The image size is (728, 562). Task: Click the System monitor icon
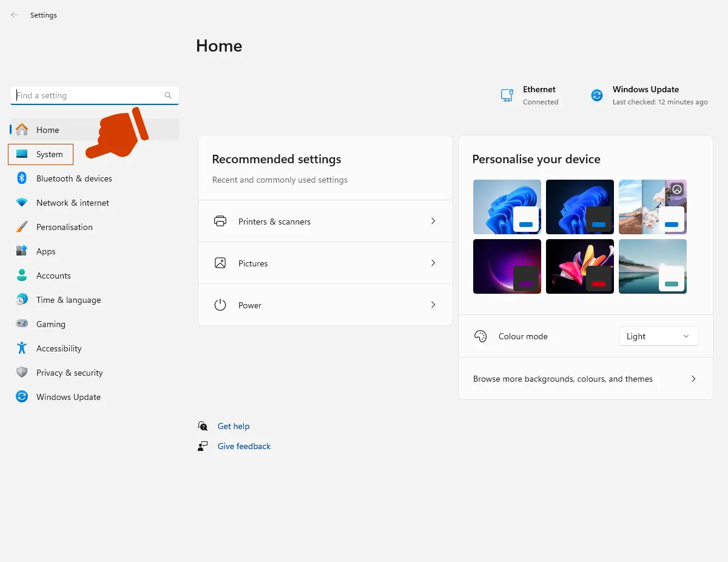click(22, 154)
